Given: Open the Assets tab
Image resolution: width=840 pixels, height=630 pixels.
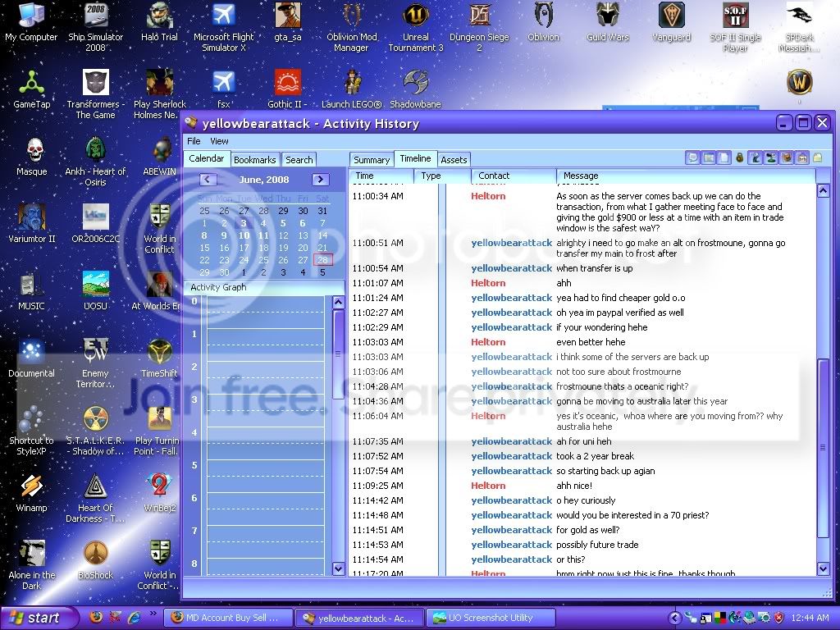Looking at the screenshot, I should tap(454, 160).
